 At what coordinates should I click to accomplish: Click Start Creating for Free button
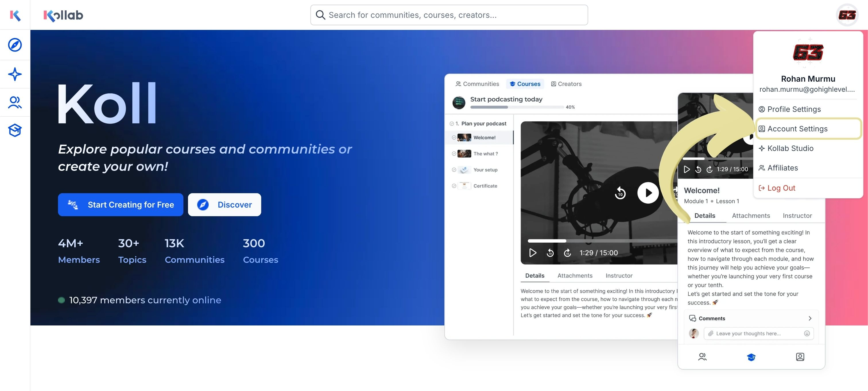(x=121, y=205)
